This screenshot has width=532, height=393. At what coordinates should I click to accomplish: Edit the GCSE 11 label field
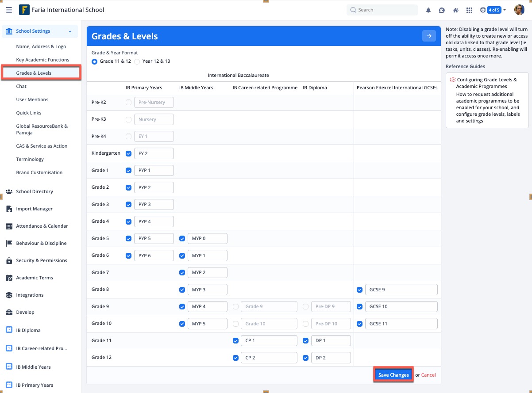pyautogui.click(x=401, y=324)
